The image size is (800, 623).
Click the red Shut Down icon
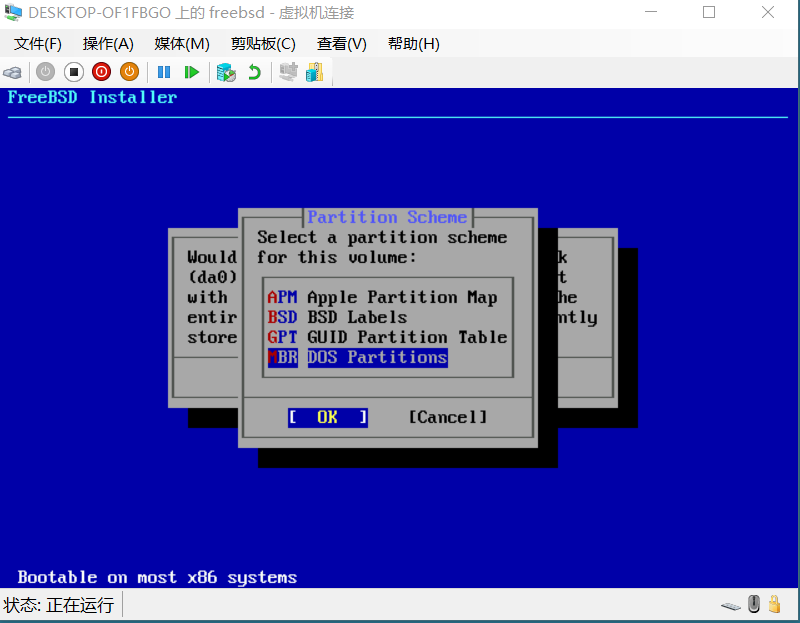pyautogui.click(x=102, y=72)
